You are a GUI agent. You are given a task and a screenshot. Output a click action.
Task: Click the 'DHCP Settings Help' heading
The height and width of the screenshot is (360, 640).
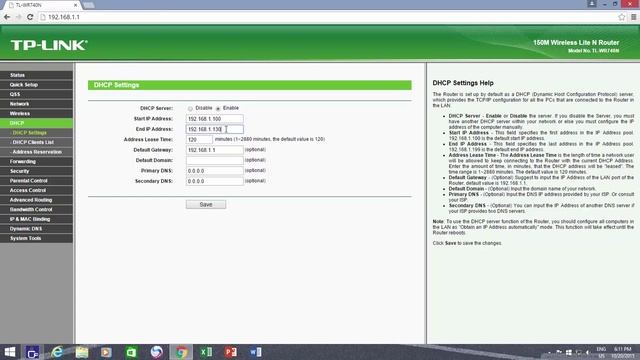463,83
